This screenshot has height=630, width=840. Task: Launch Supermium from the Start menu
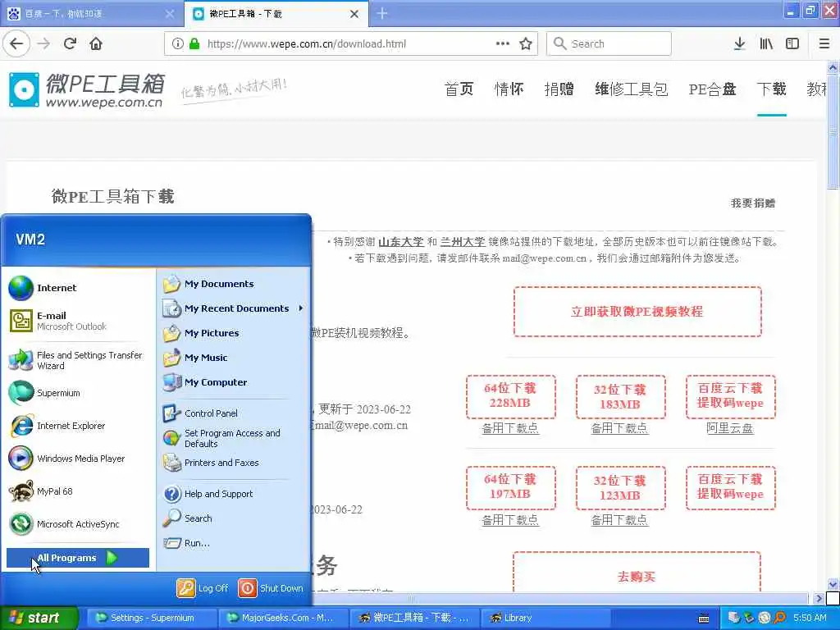79,393
